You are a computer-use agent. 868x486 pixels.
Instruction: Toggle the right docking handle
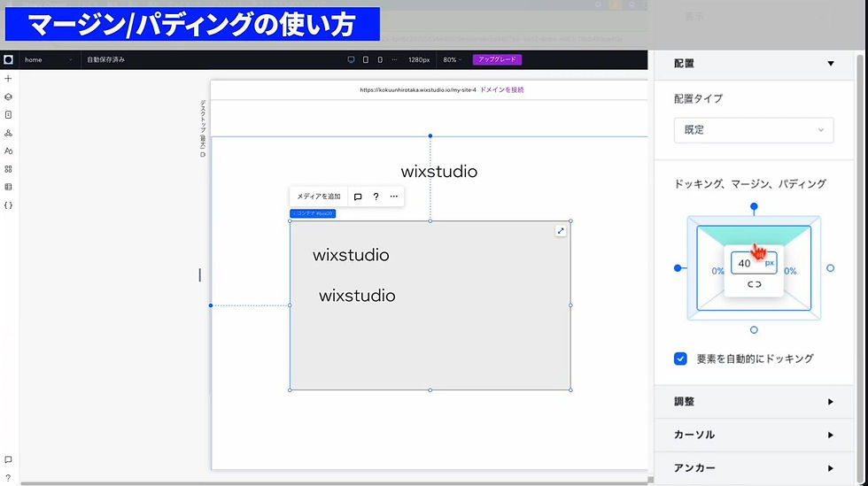[830, 268]
